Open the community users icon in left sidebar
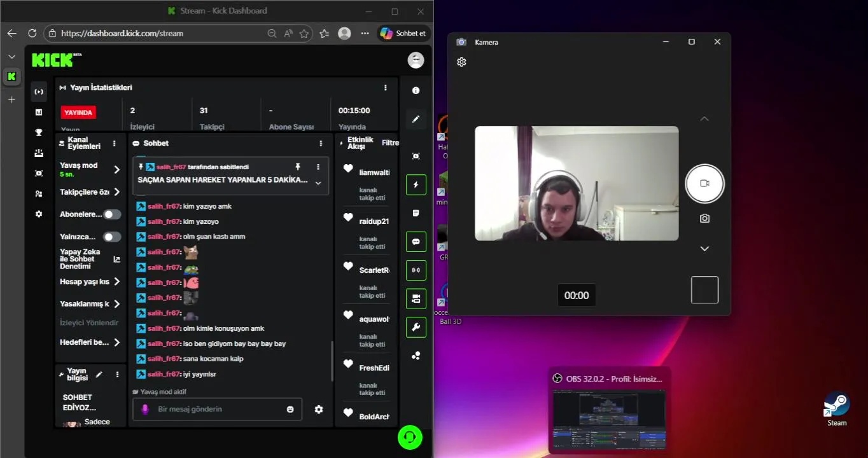Viewport: 868px width, 458px height. tap(39, 193)
